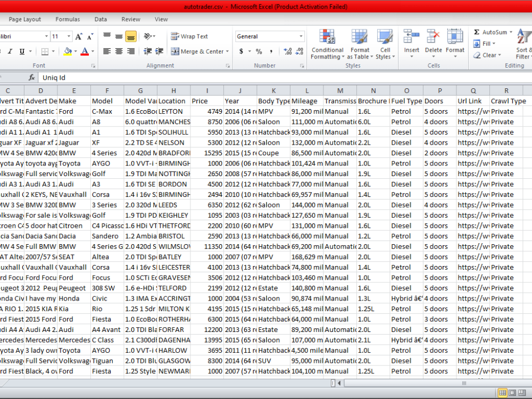
Task: Open Format as Table gallery
Action: coord(360,45)
